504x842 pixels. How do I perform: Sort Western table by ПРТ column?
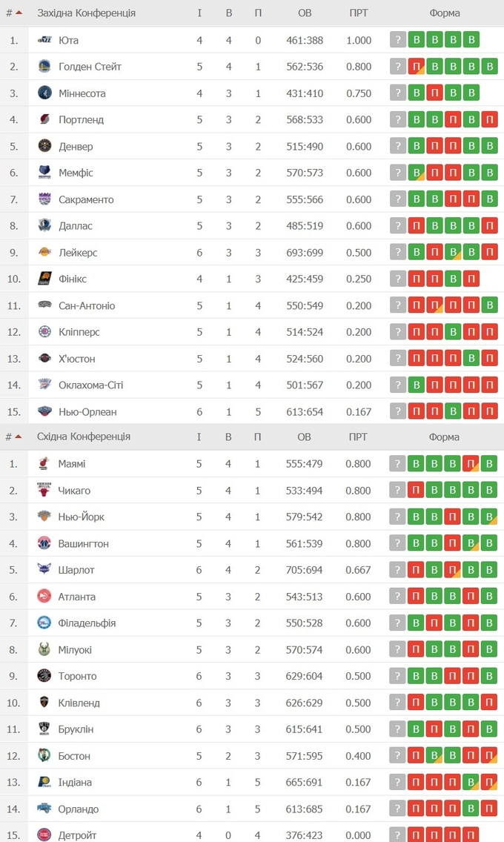[x=359, y=13]
